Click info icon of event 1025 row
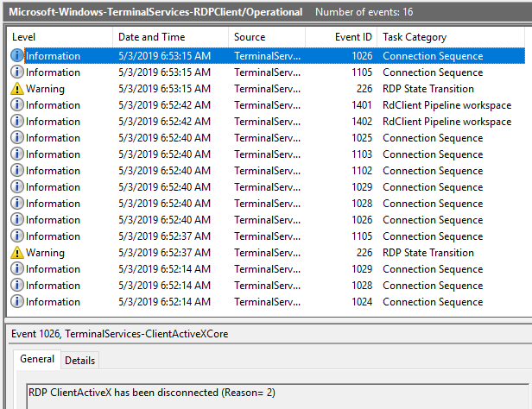The image size is (532, 409). click(x=17, y=137)
